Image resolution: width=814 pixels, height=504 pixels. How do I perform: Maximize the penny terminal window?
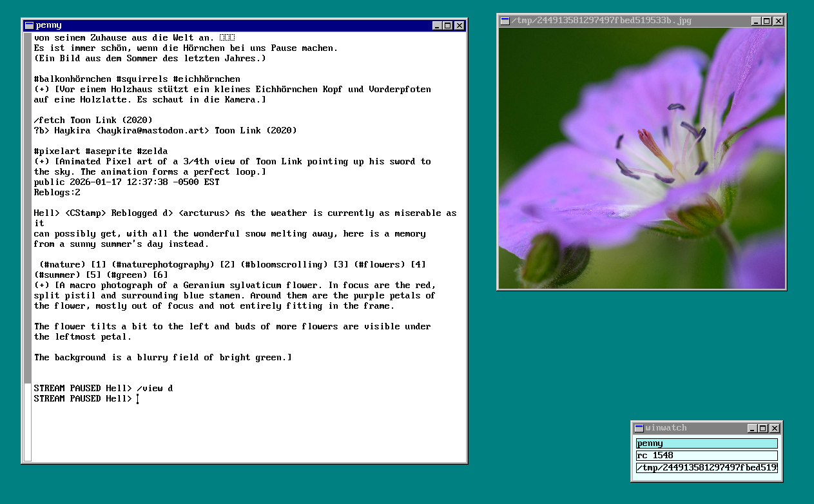point(448,26)
